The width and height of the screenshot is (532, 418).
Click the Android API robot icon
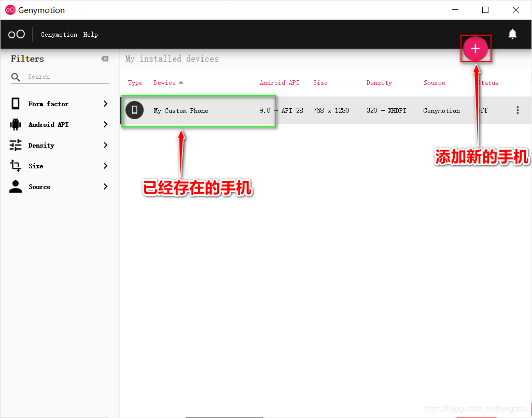click(16, 124)
